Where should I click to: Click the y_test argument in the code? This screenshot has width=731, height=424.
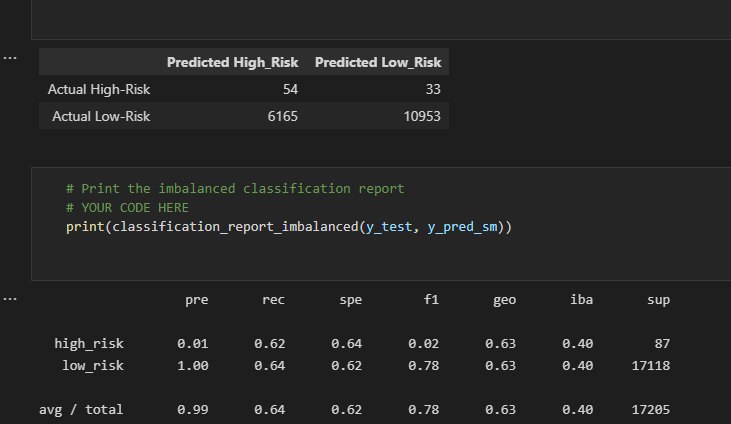pos(389,227)
